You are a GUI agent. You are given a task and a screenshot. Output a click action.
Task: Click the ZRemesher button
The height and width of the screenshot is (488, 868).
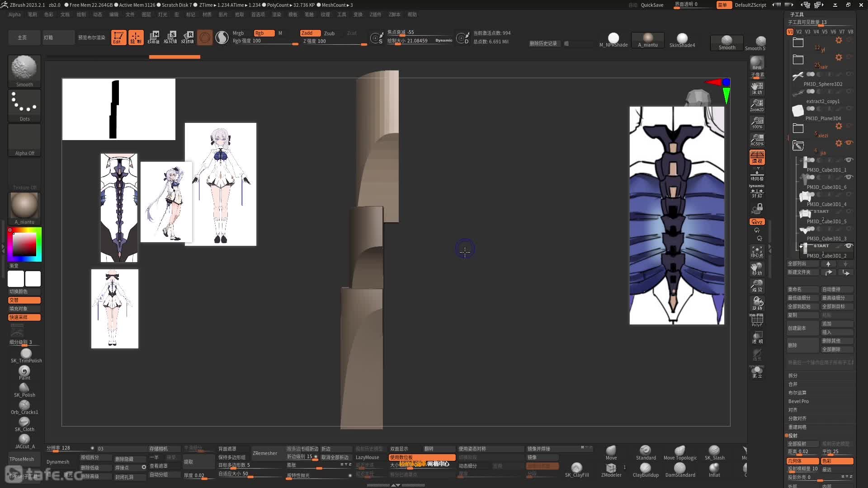coord(265,453)
